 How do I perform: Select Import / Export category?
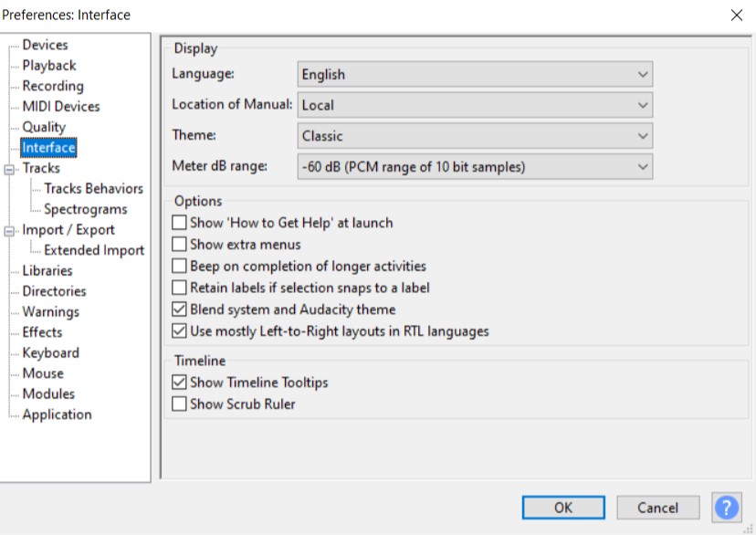68,230
